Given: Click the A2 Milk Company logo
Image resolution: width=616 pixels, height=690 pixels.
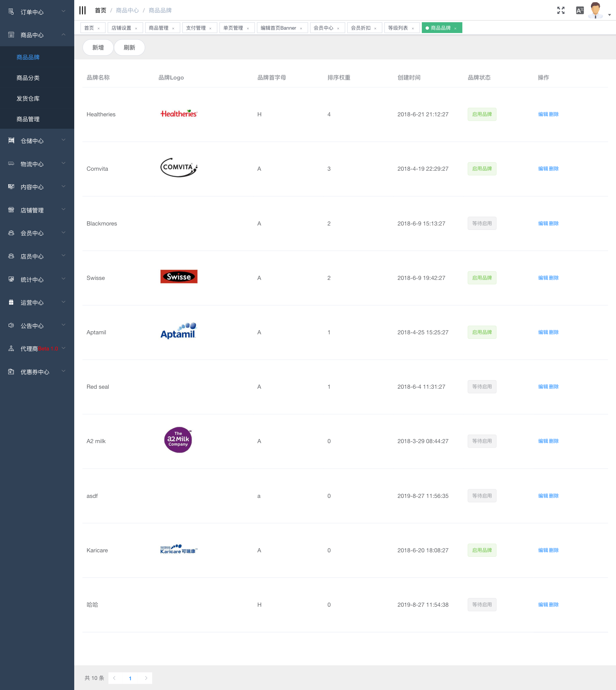Looking at the screenshot, I should 178,440.
